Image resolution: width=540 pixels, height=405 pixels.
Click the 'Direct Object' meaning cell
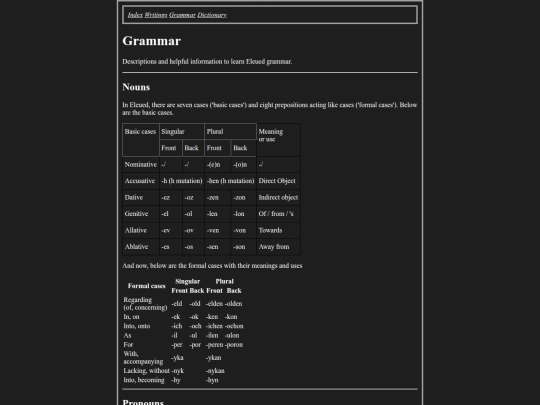[x=278, y=181]
